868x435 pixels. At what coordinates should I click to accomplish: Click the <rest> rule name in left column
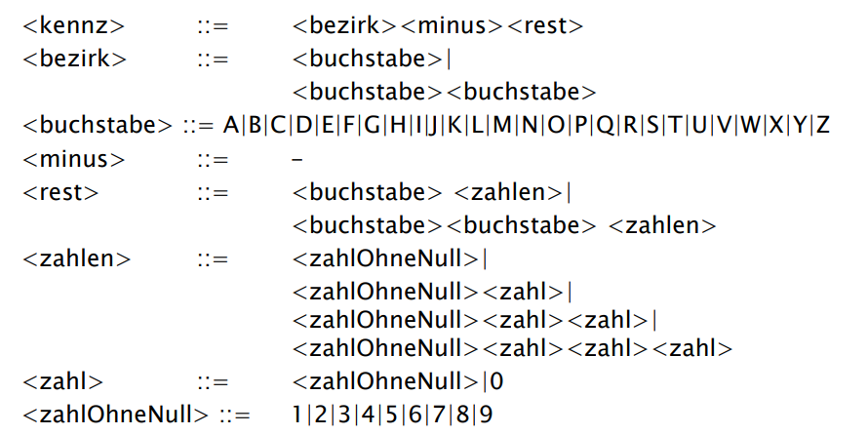pyautogui.click(x=60, y=192)
